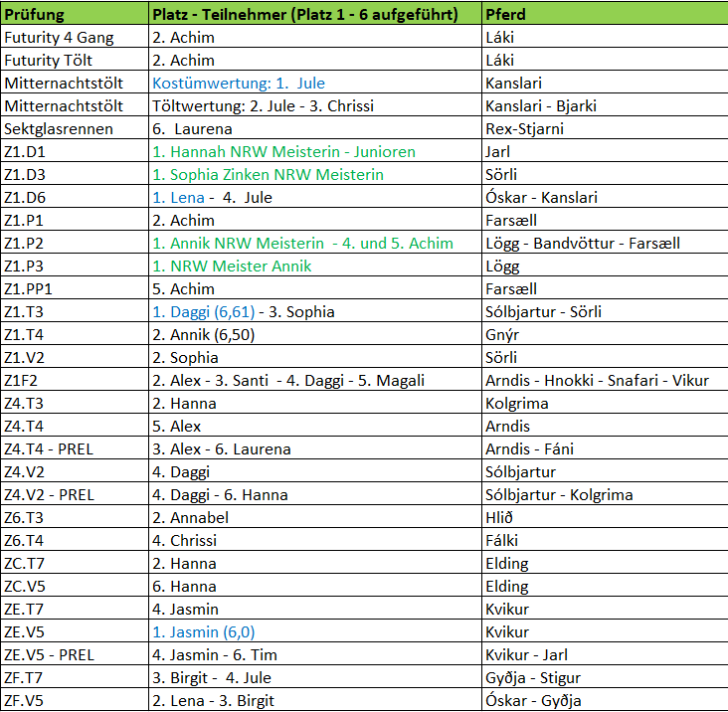Screen dimensions: 728x712
Task: Click the 'Hlið' horse cell
Action: pos(605,516)
